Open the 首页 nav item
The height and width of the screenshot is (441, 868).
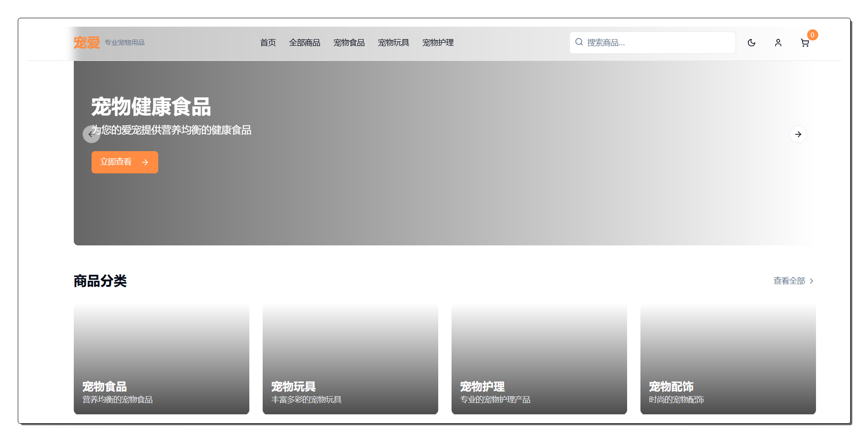(268, 43)
